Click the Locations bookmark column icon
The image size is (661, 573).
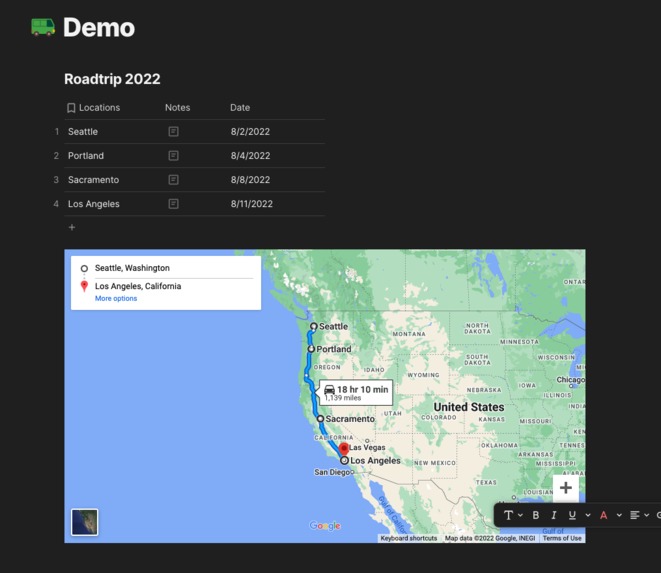click(x=71, y=108)
